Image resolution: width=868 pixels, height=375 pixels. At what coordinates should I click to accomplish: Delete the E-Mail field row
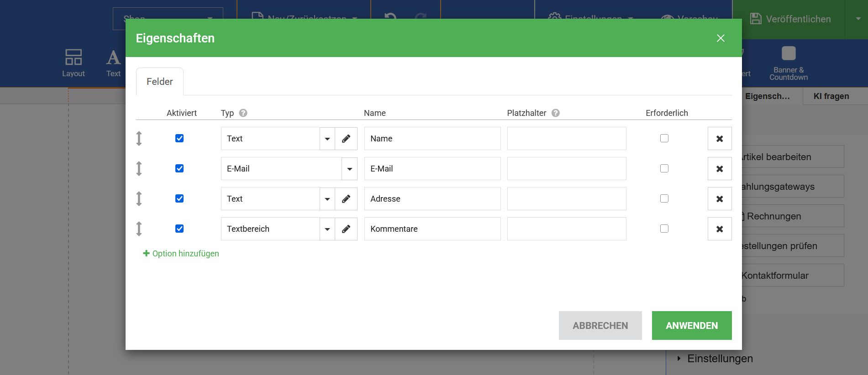pyautogui.click(x=720, y=169)
